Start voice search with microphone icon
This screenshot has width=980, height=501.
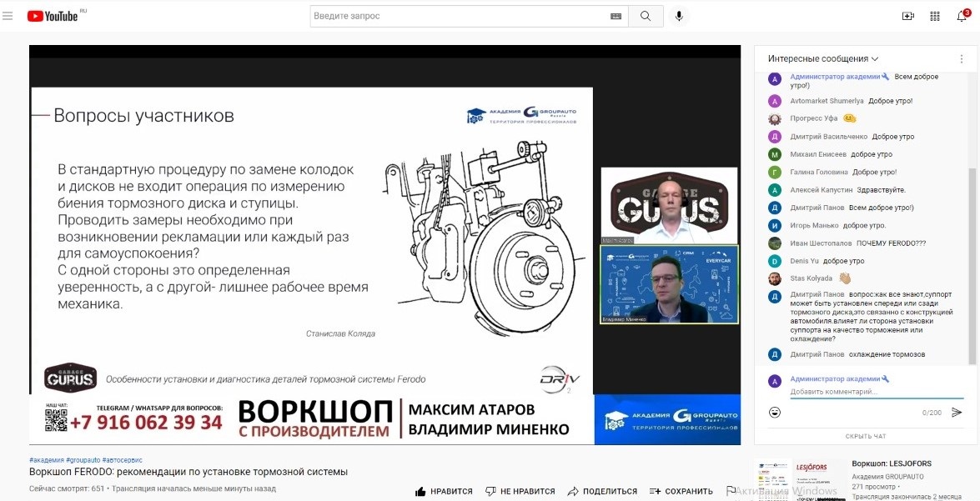coord(679,16)
